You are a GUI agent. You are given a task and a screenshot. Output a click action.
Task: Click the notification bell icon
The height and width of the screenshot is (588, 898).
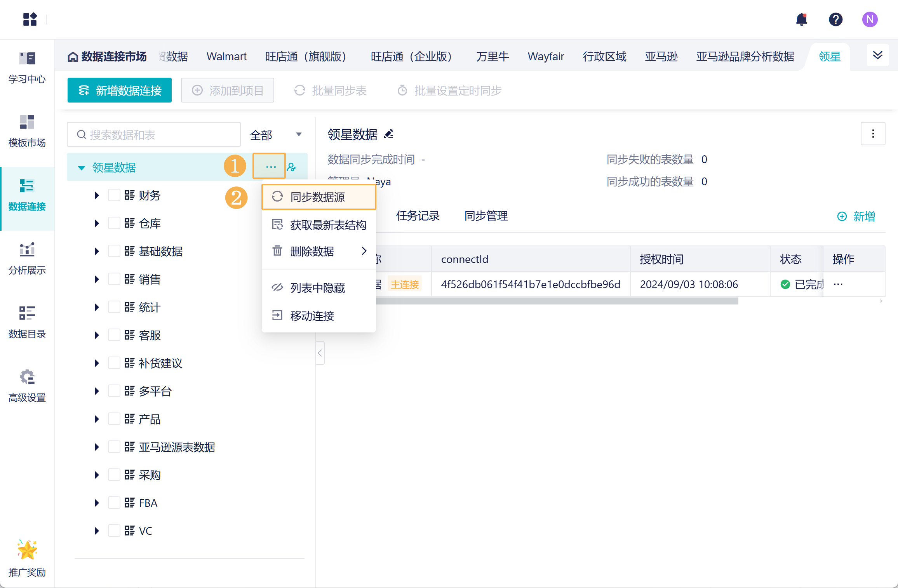[801, 19]
